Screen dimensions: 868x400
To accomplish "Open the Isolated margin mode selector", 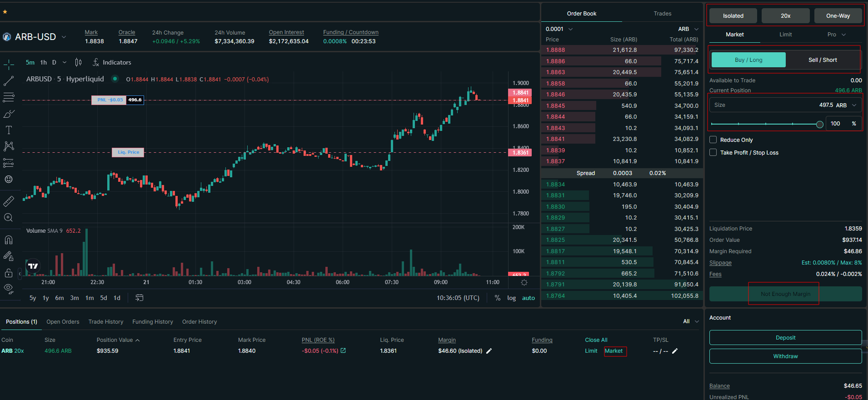I will 733,16.
